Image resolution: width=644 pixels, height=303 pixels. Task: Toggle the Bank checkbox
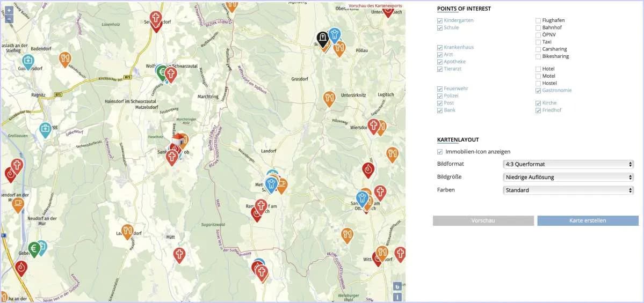click(x=440, y=110)
